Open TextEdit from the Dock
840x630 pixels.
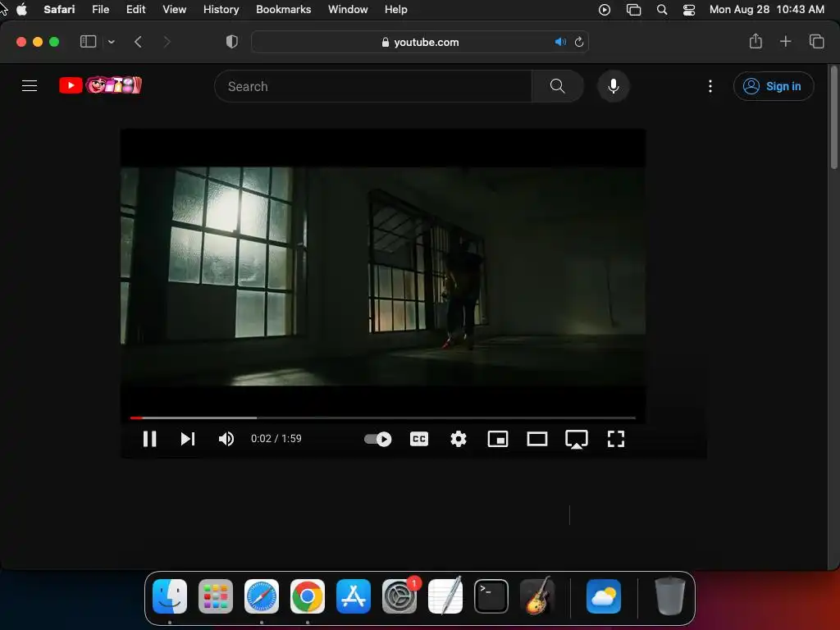click(x=445, y=596)
